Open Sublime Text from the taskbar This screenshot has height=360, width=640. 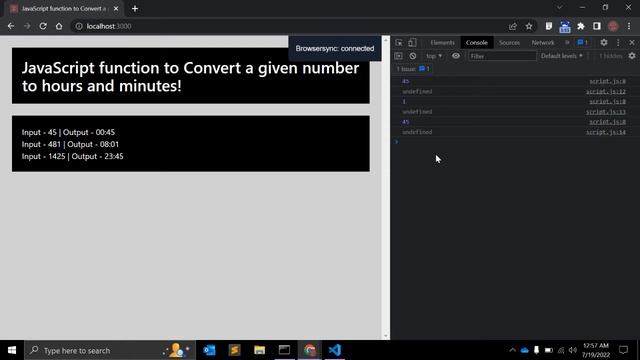click(235, 350)
